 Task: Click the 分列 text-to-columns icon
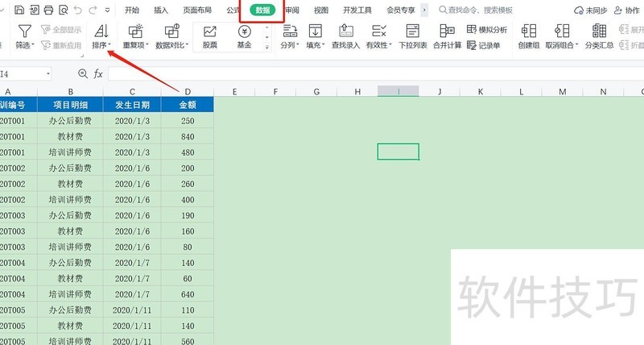point(290,31)
